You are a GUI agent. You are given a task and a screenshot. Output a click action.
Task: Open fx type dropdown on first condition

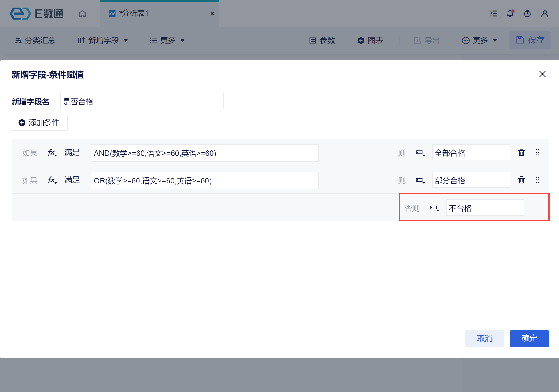tap(52, 153)
